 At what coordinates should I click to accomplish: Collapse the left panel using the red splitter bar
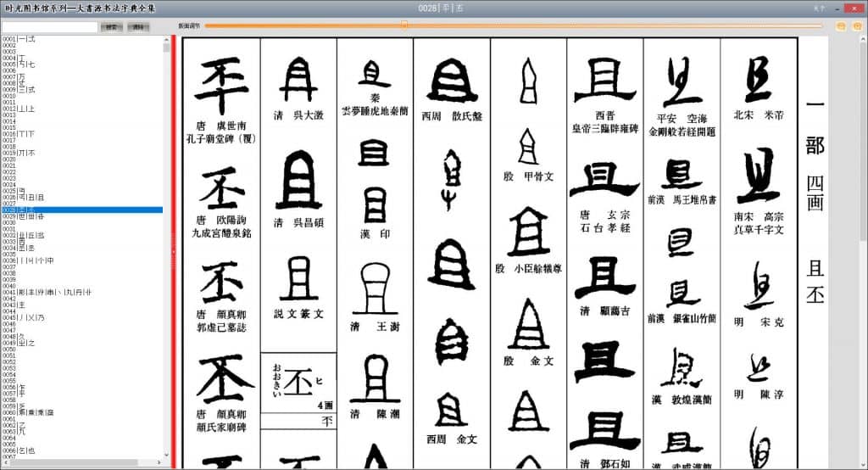pos(173,252)
